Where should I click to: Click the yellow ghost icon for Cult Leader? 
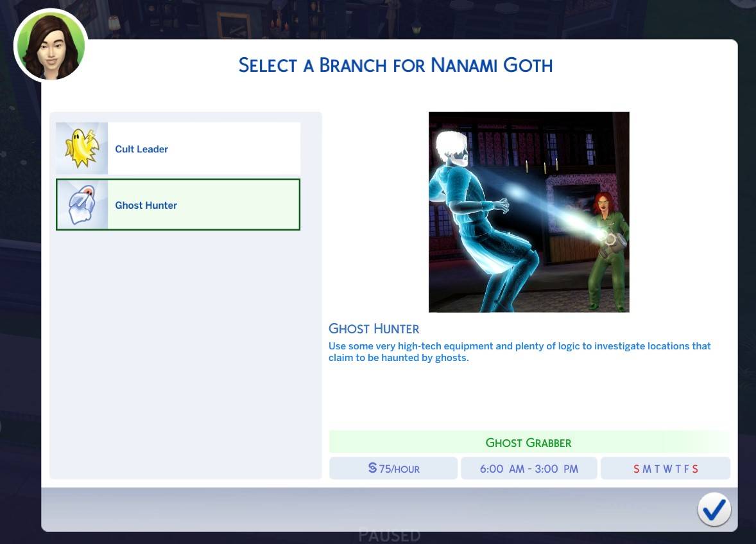(82, 148)
